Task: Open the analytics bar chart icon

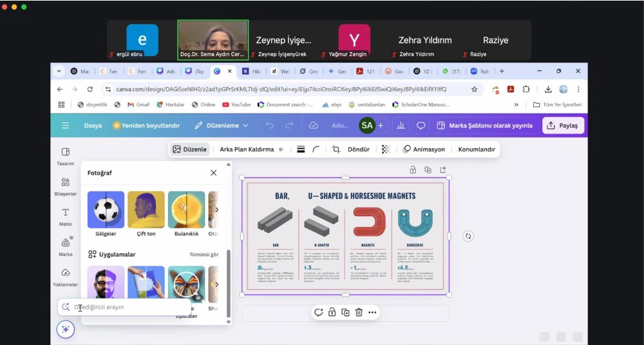Action: click(x=401, y=125)
